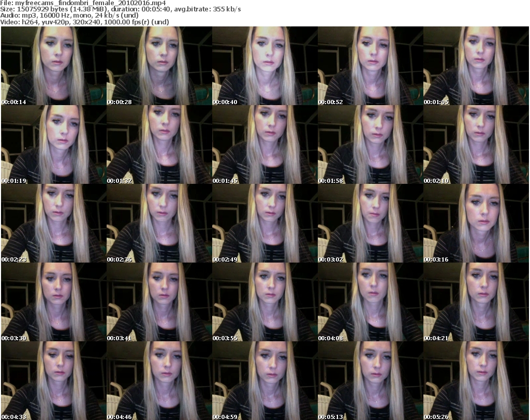Image resolution: width=530 pixels, height=420 pixels.
Task: Click the Video h264 info line
Action: [x=84, y=22]
